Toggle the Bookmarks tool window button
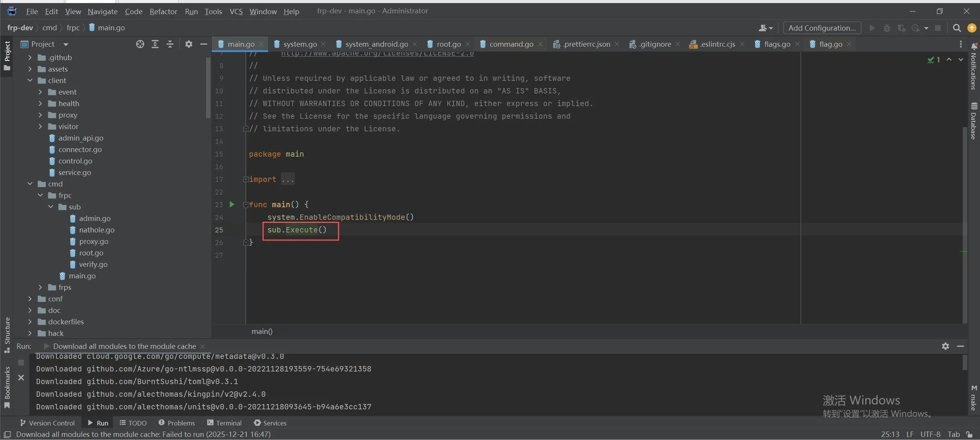 (x=7, y=387)
